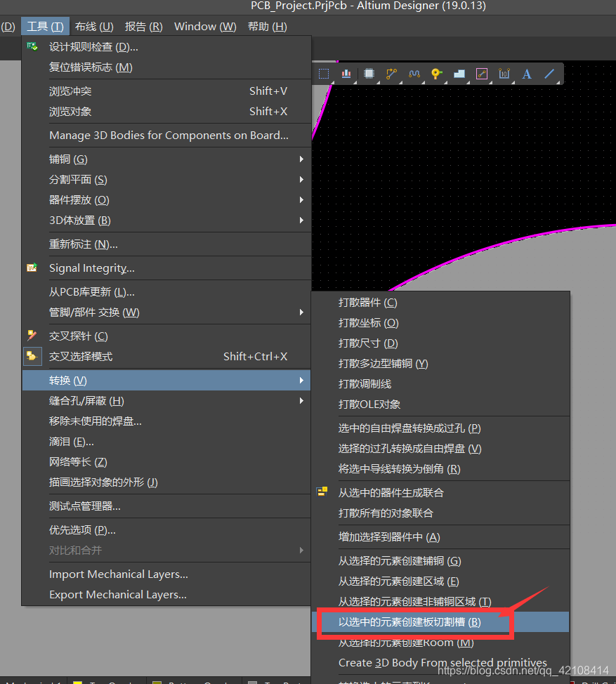Expand the 铺铜 (G) submenu

click(166, 159)
